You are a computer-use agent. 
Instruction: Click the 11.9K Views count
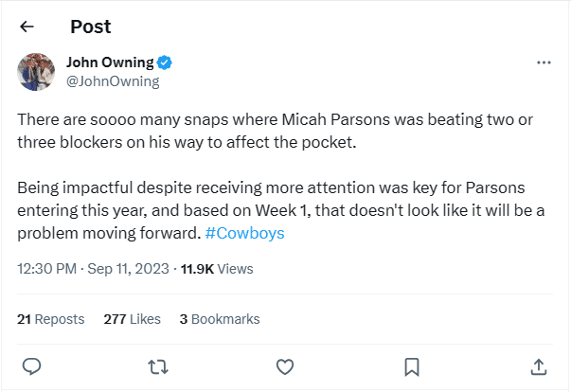pyautogui.click(x=217, y=269)
